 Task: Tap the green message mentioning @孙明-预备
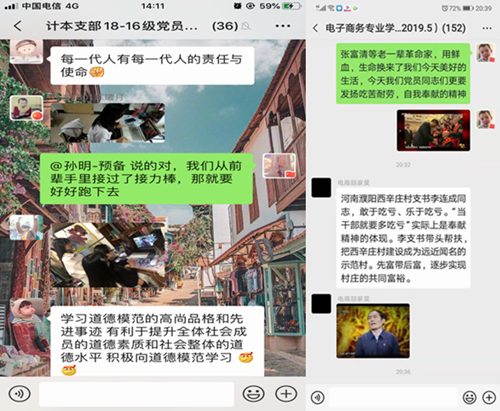pos(146,179)
